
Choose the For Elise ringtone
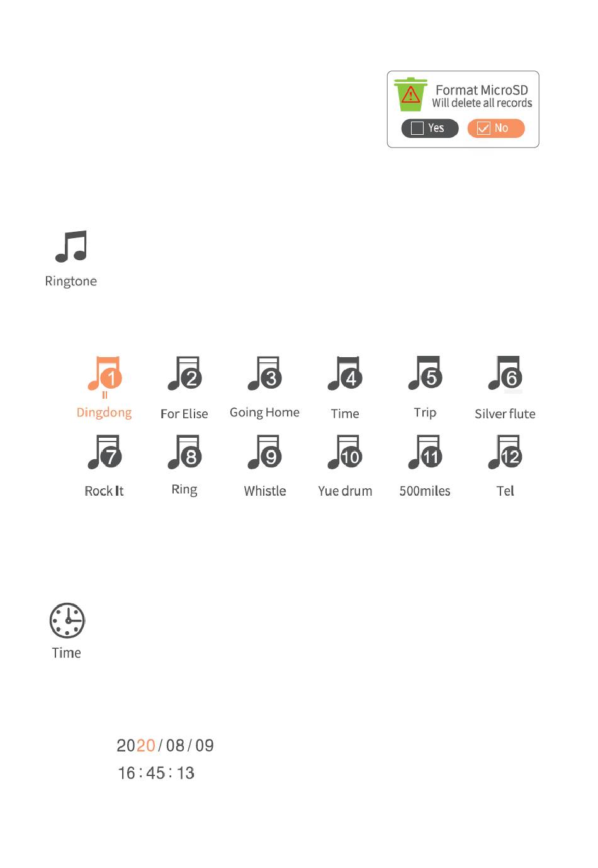pyautogui.click(x=184, y=374)
